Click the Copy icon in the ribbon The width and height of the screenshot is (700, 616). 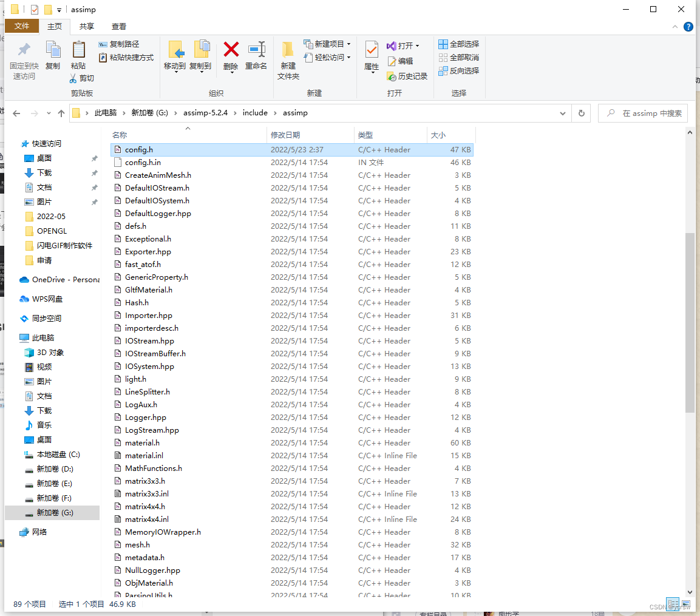tap(53, 50)
